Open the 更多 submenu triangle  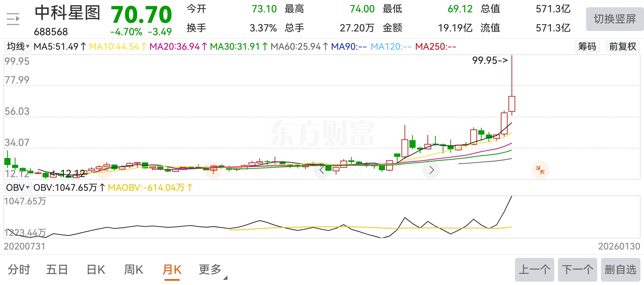[225, 278]
